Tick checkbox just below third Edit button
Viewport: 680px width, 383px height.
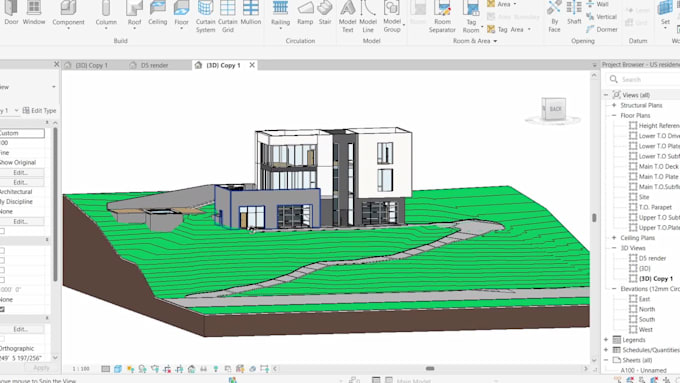pyautogui.click(x=2, y=231)
